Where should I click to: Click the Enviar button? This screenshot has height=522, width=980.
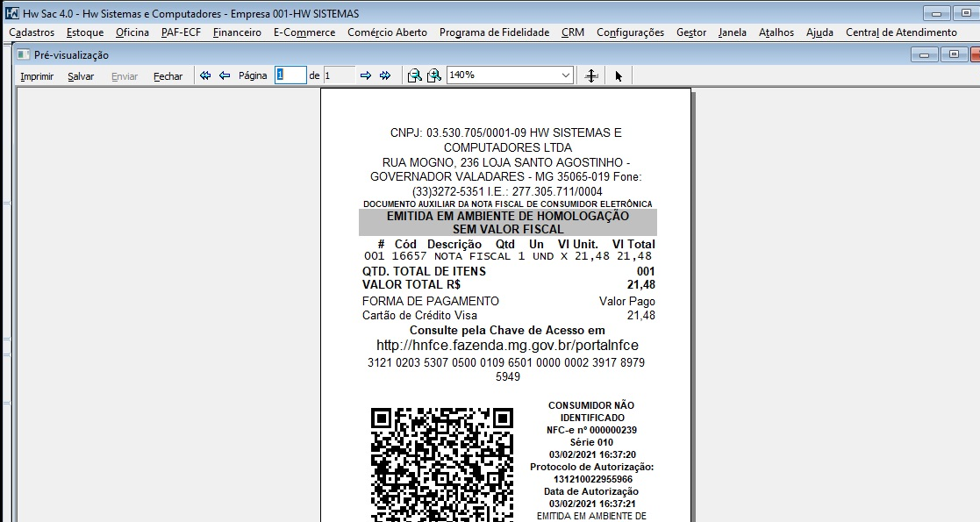pos(125,76)
